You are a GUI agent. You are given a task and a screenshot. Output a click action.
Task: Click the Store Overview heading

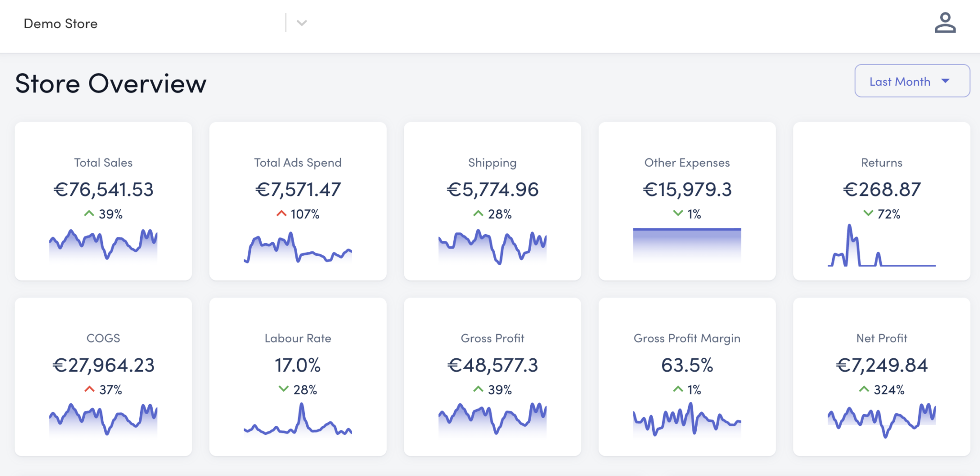[x=111, y=83]
